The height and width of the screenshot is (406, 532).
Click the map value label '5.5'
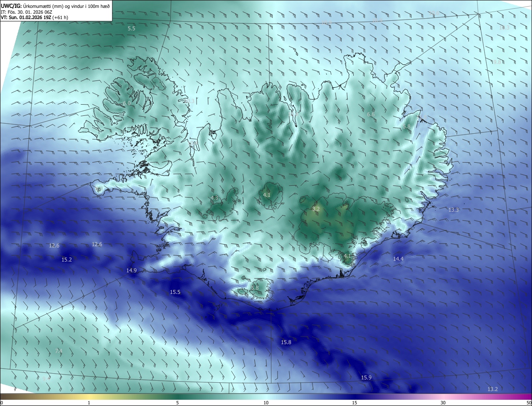coord(131,29)
